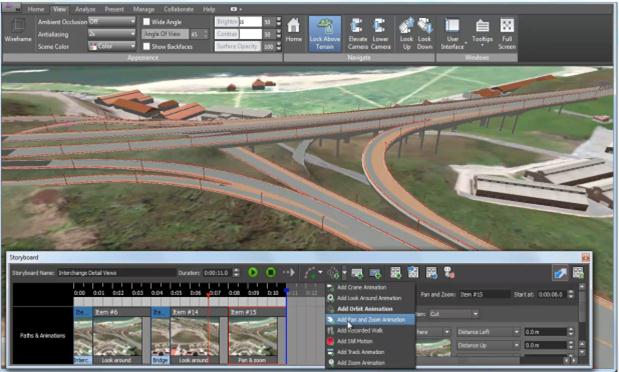Screen dimensions: 619x372
Task: Toggle Wireframe view mode
Action: click(18, 30)
